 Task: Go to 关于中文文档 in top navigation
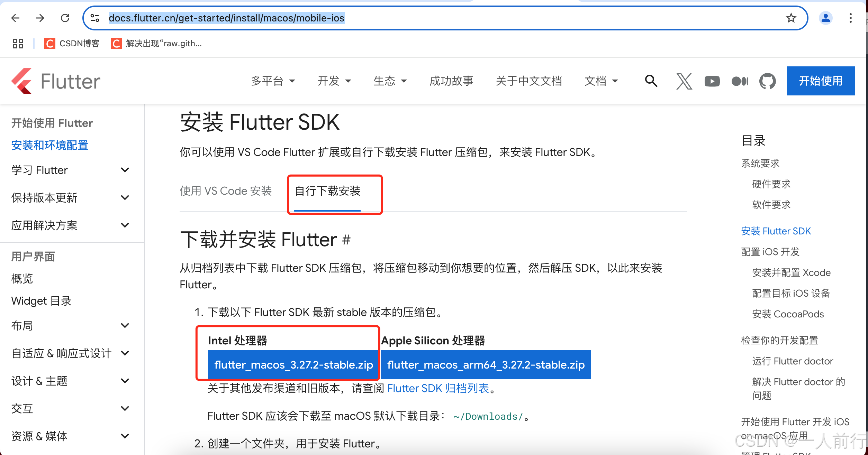pos(529,81)
